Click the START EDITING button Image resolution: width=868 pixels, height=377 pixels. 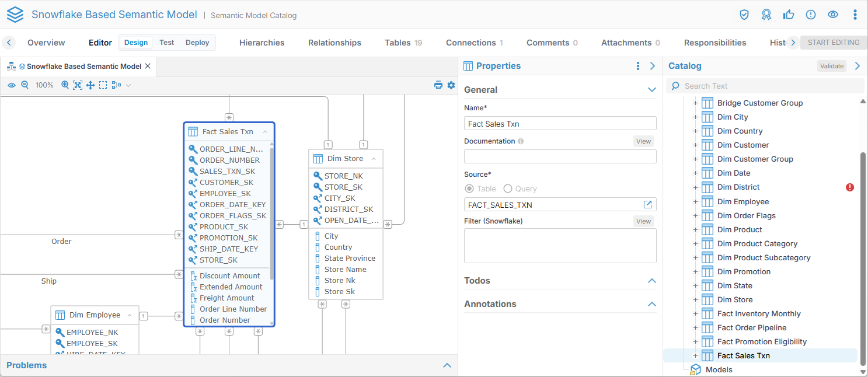click(x=834, y=43)
